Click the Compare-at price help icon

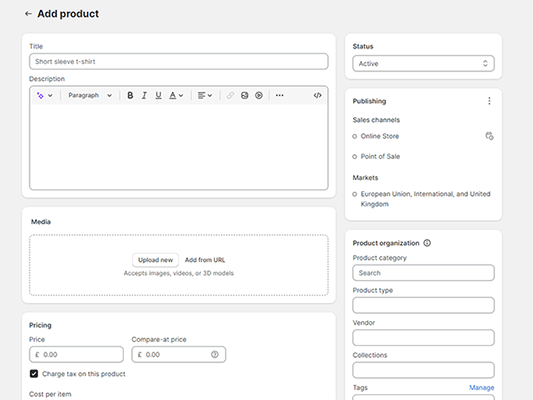point(215,354)
